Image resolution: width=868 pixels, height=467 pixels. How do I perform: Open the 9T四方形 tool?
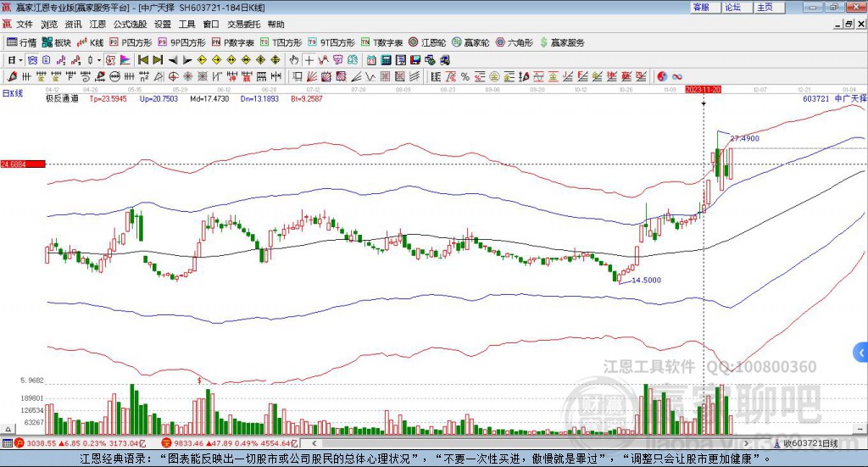click(x=331, y=42)
